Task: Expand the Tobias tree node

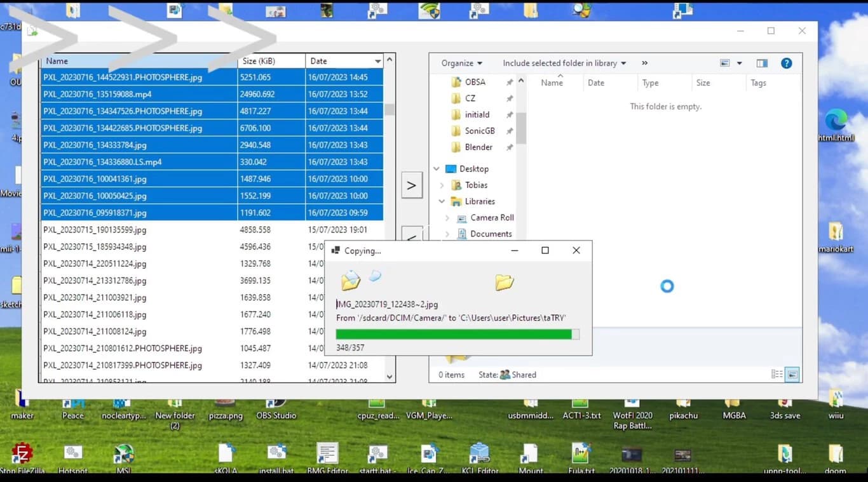Action: pyautogui.click(x=442, y=185)
